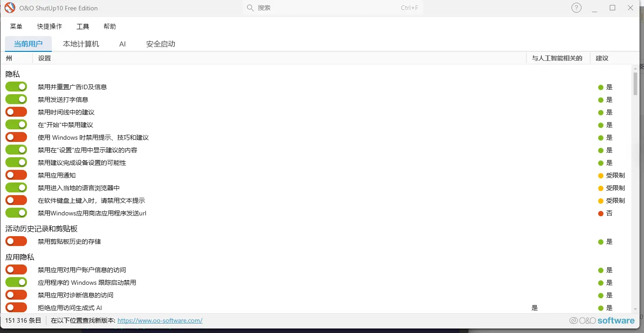This screenshot has width=644, height=333.
Task: Toggle 禁用进入当地的语言浏览器中 switch
Action: pyautogui.click(x=16, y=187)
